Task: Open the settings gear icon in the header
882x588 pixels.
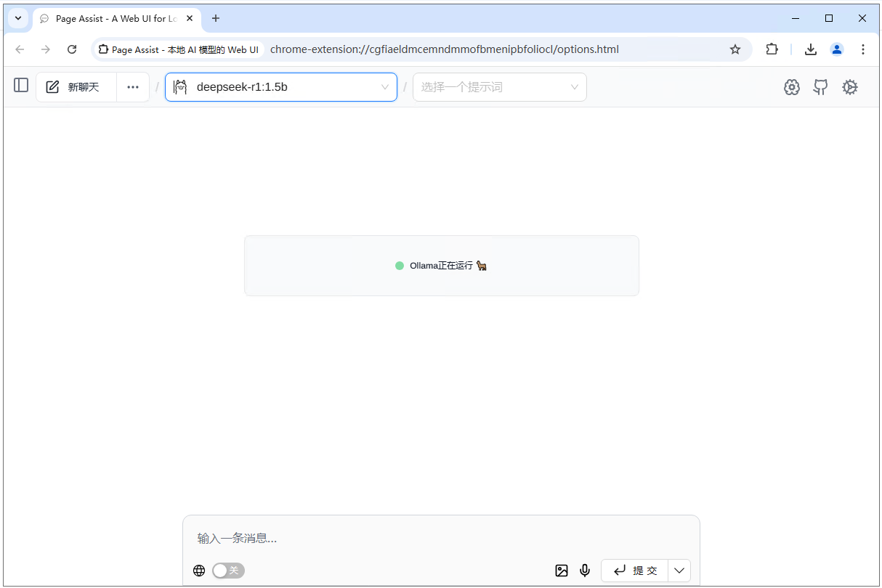Action: 850,87
